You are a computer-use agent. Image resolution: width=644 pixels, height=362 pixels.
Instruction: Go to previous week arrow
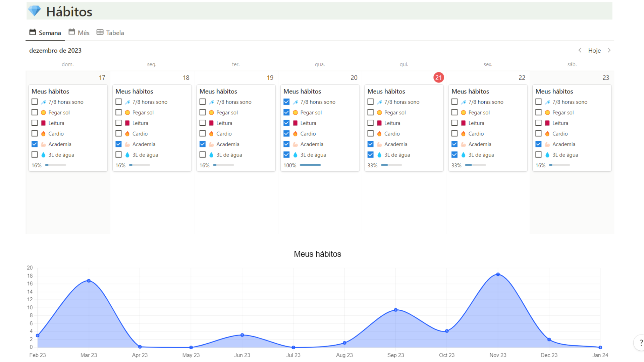click(580, 50)
